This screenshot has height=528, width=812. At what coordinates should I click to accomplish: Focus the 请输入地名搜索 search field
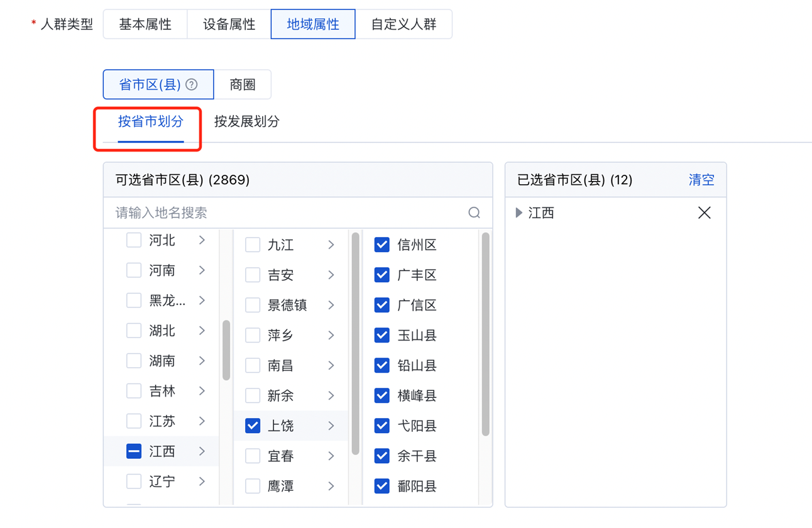click(x=286, y=213)
